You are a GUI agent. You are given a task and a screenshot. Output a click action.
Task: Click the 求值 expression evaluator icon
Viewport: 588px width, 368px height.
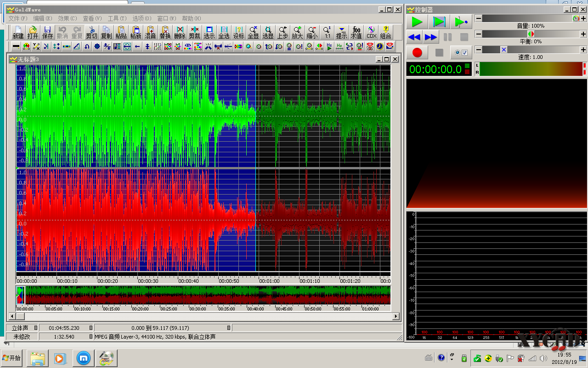[x=356, y=32]
